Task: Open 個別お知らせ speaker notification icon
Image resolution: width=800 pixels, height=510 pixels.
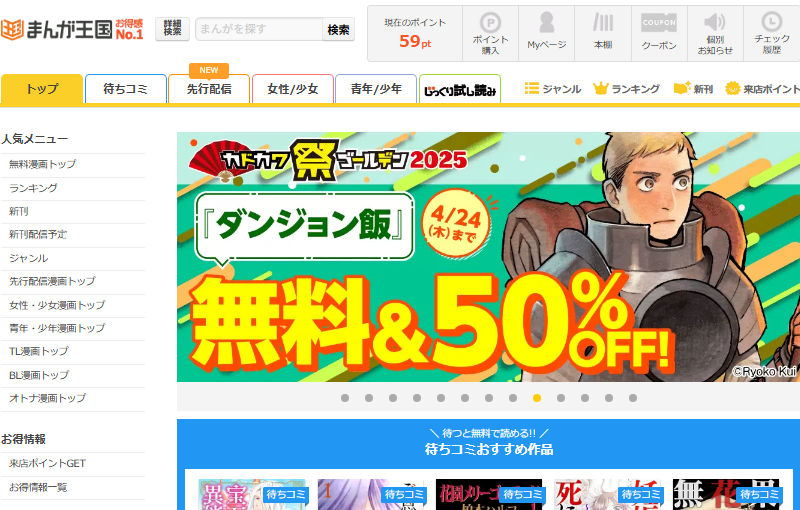Action: tap(715, 34)
